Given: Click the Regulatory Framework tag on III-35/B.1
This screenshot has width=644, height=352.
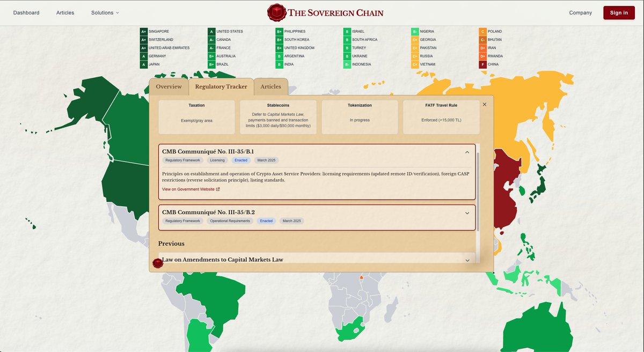Looking at the screenshot, I should (x=182, y=160).
